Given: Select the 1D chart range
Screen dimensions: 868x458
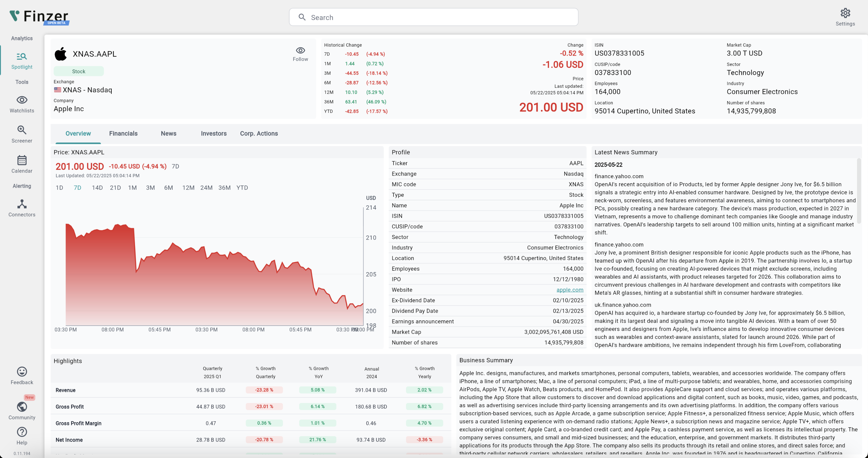Looking at the screenshot, I should [x=59, y=188].
